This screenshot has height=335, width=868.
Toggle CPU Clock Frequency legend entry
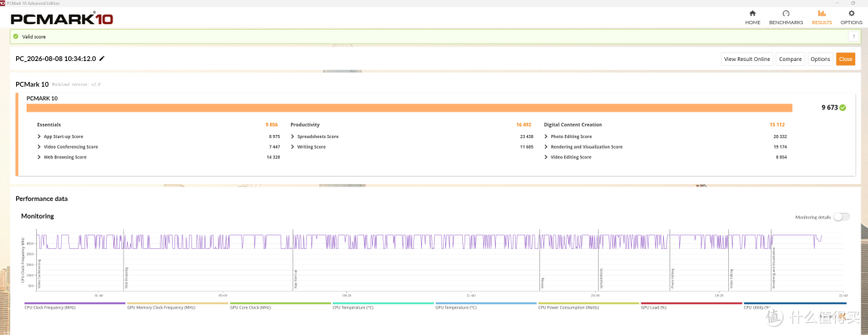[x=76, y=305]
